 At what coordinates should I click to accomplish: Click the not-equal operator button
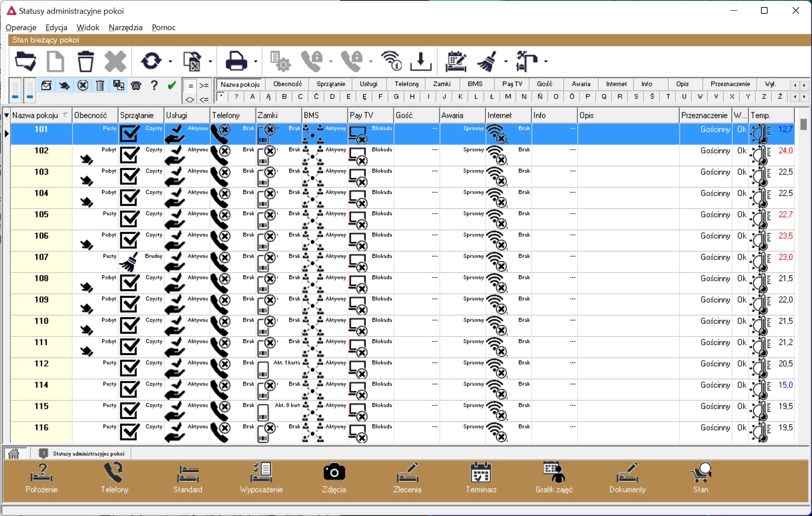pyautogui.click(x=190, y=99)
